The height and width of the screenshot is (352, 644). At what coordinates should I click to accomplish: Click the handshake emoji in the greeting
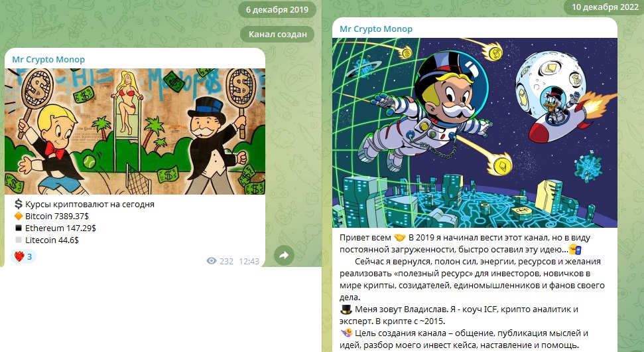coord(399,238)
